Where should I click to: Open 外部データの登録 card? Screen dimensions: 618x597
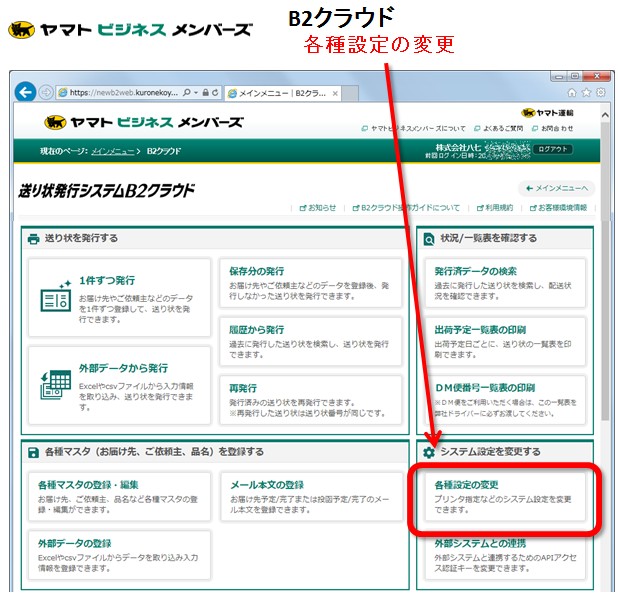(119, 555)
